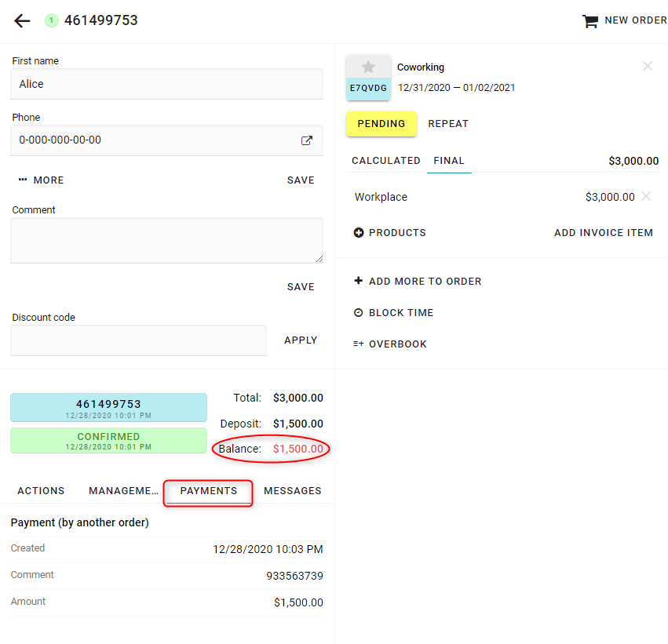
Task: Focus the Phone field
Action: pyautogui.click(x=166, y=140)
